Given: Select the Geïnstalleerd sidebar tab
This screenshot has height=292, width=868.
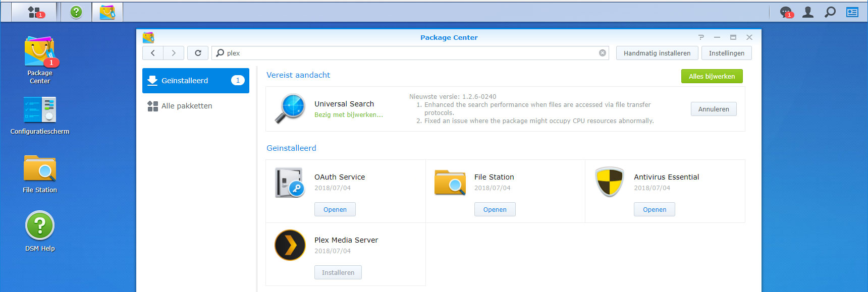Looking at the screenshot, I should coord(196,81).
